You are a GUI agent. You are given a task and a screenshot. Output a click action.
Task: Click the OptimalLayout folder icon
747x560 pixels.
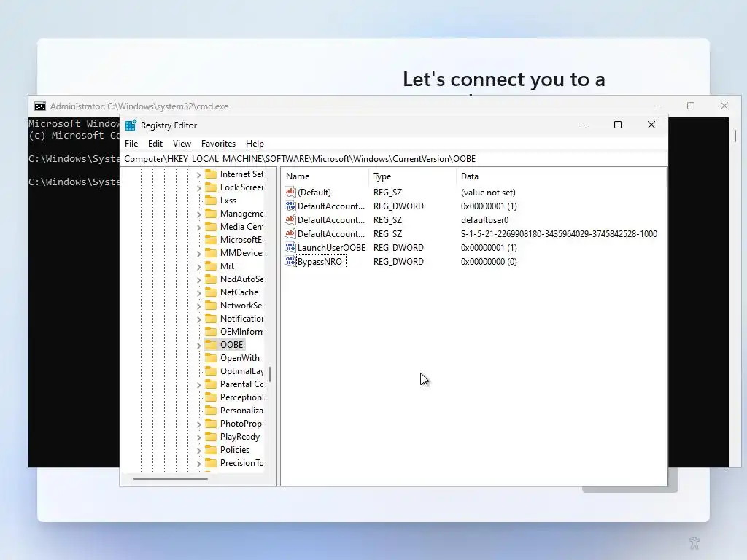[211, 371]
